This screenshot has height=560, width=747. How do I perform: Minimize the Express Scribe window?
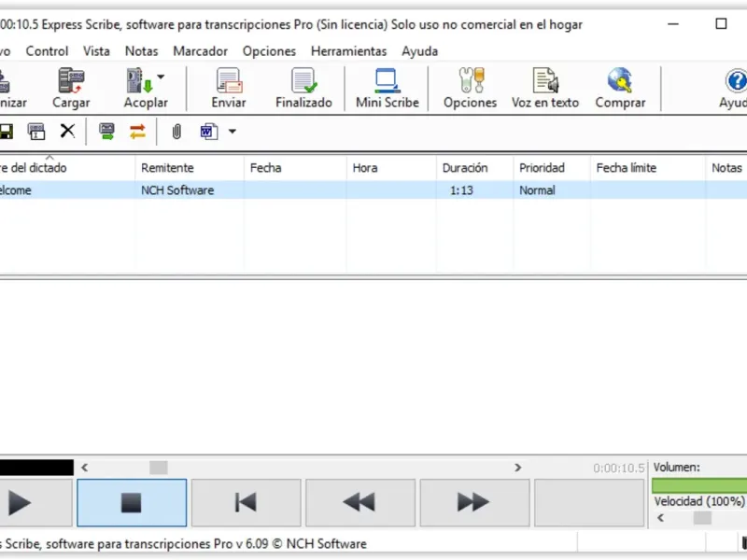(x=673, y=24)
